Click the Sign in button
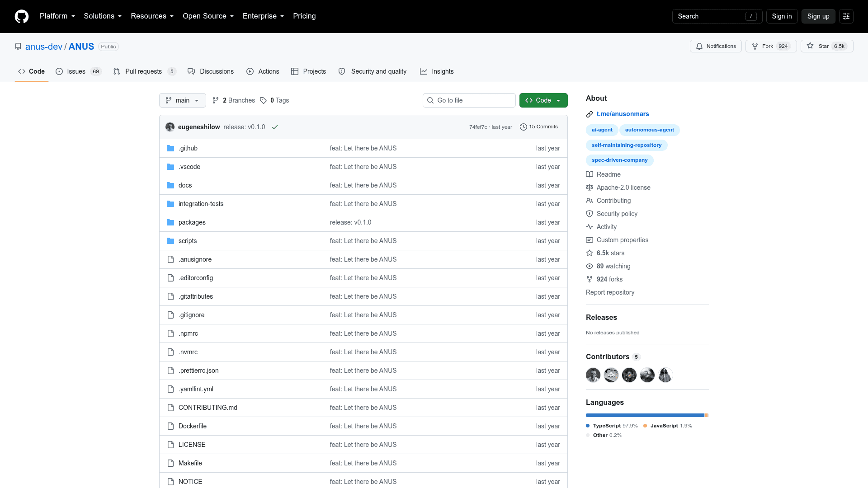Image resolution: width=868 pixels, height=488 pixels. pos(782,16)
